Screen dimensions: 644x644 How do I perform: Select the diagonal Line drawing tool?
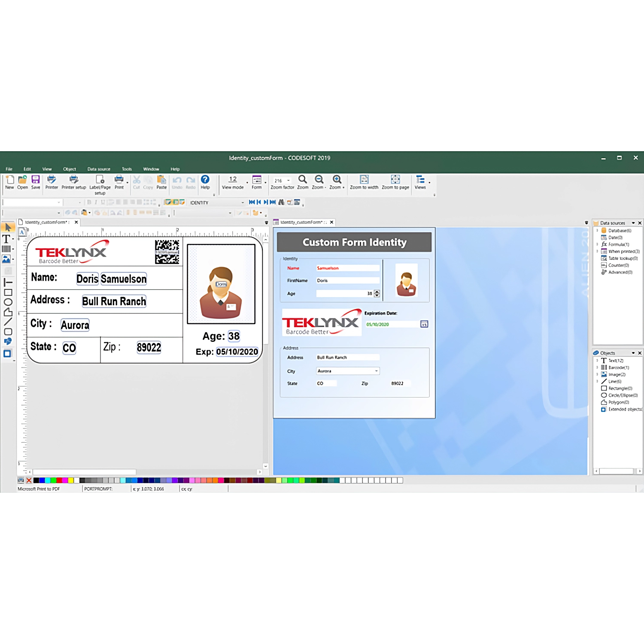(8, 322)
